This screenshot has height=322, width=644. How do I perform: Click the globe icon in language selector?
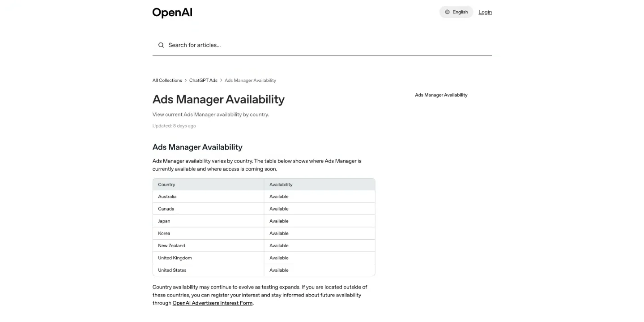coord(447,12)
